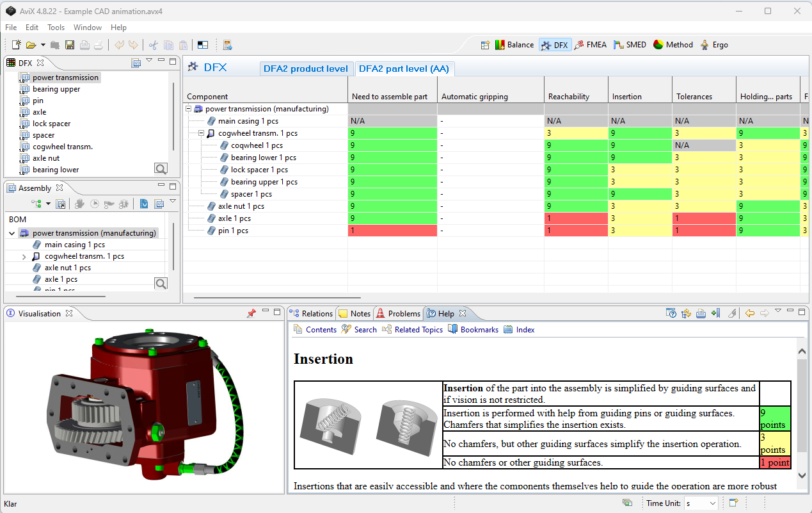Pin the Visualisation view
Screen dimensions: 812x513
pyautogui.click(x=251, y=313)
